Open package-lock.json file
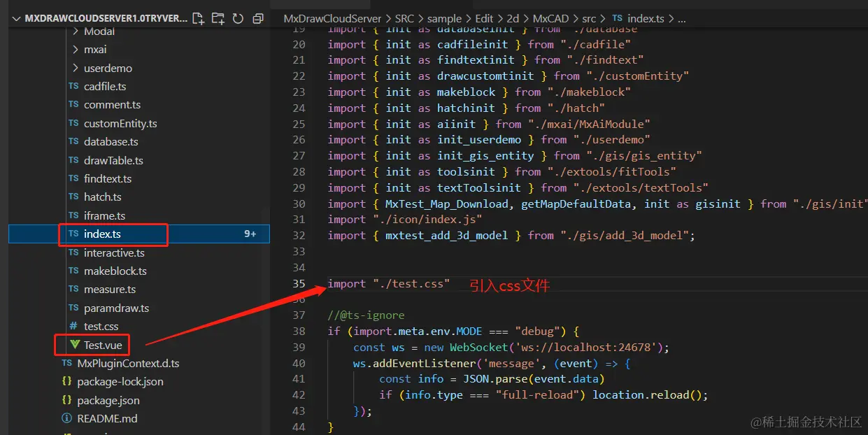This screenshot has width=868, height=435. pyautogui.click(x=120, y=382)
